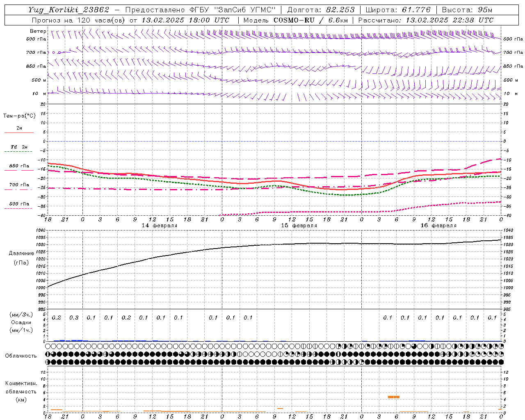
Task: Click the (мм/3ч.) precipitation unit label
Action: click(x=21, y=315)
